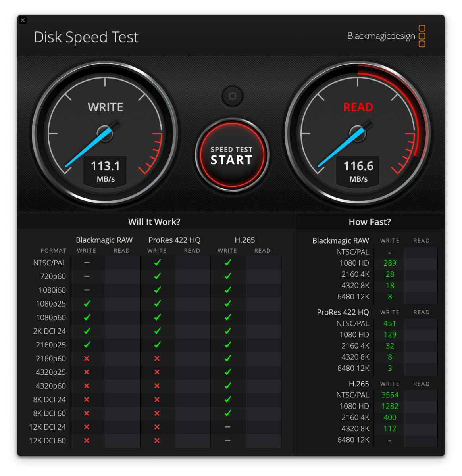Click ProRes 422 HQ 6480 12K value 3

pos(390,369)
